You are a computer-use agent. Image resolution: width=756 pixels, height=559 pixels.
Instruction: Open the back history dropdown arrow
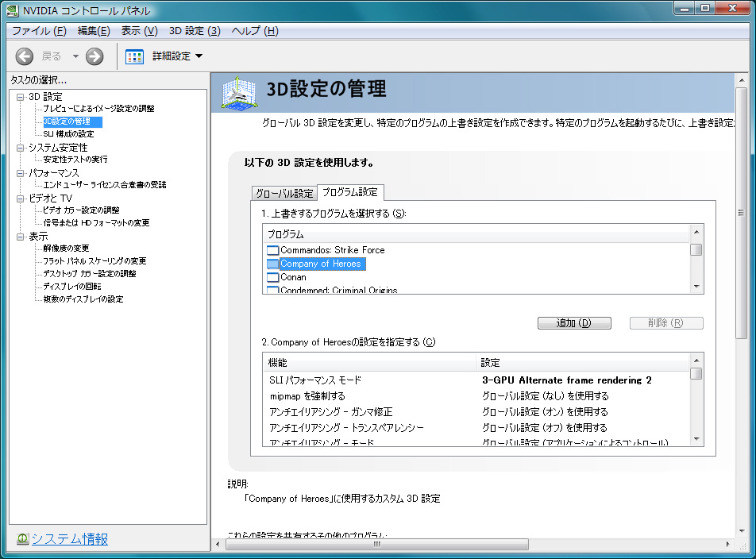(x=75, y=56)
